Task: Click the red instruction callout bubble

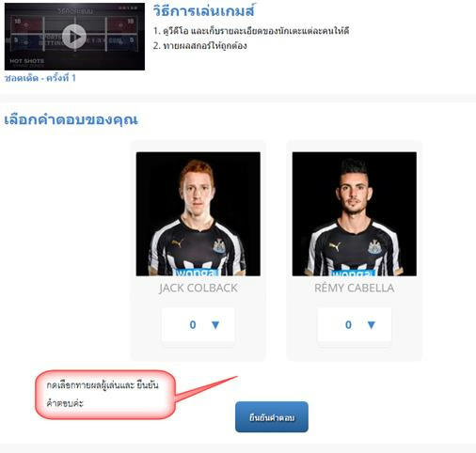Action: (105, 395)
